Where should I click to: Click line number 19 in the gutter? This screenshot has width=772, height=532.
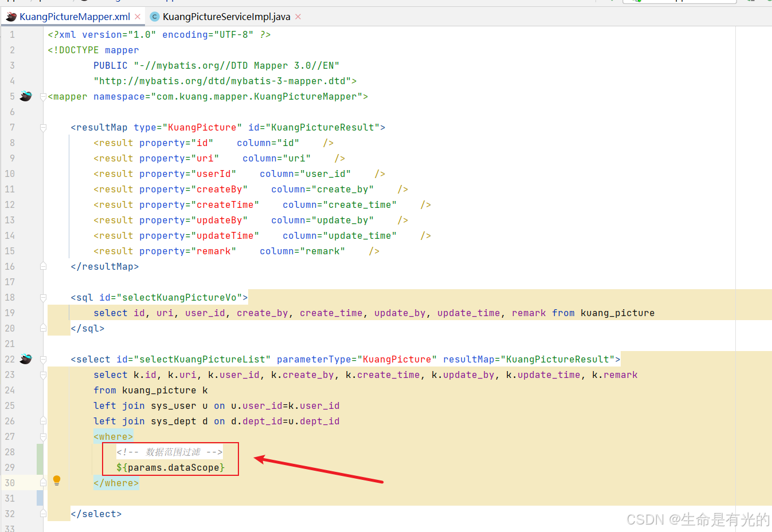point(10,313)
